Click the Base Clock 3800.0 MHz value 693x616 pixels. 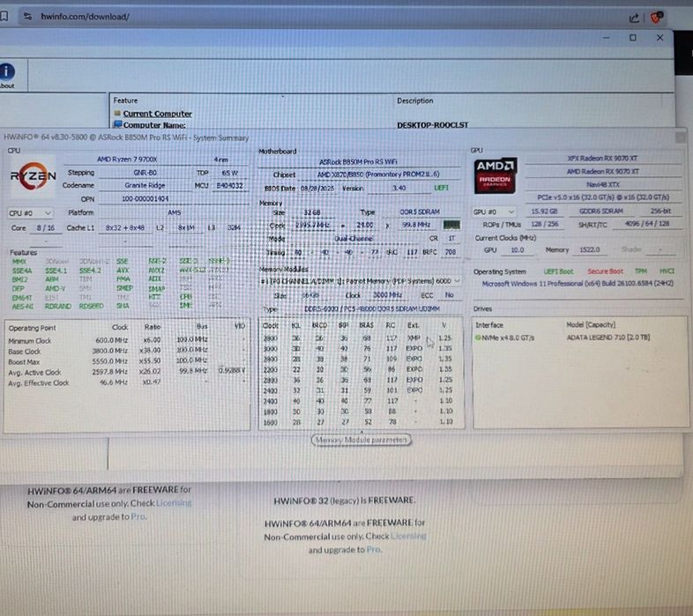109,351
